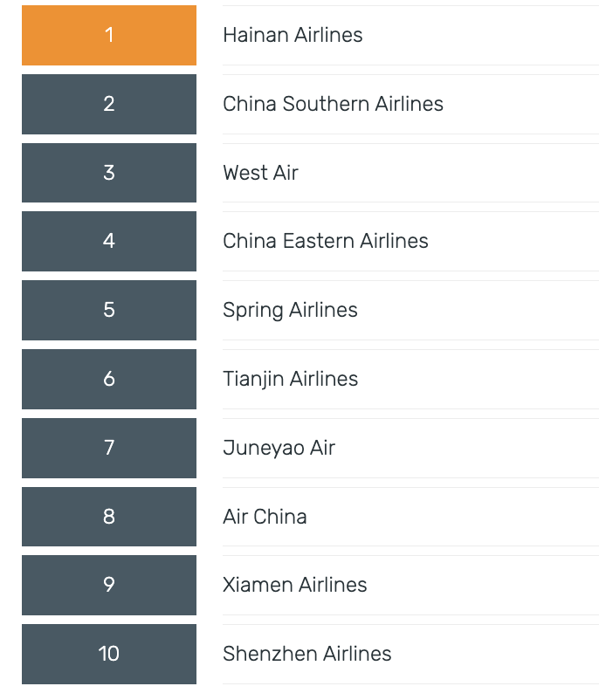Click the rank 3 number box

tap(109, 173)
